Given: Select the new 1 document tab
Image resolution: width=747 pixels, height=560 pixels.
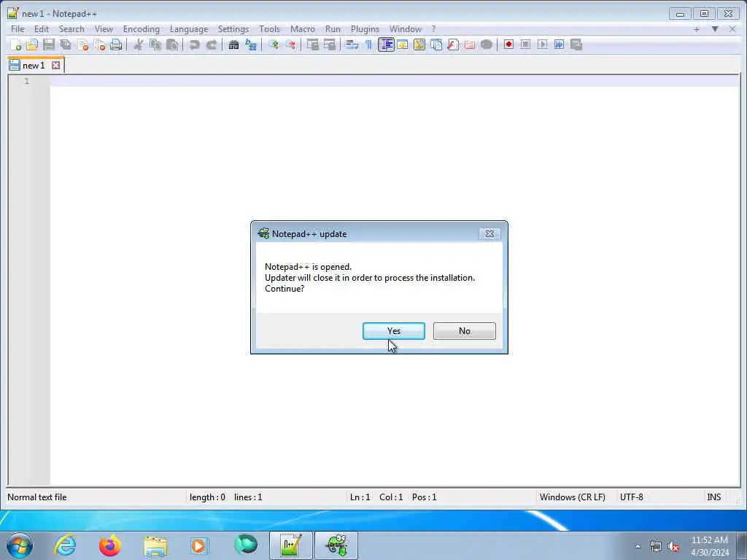Looking at the screenshot, I should tap(34, 65).
